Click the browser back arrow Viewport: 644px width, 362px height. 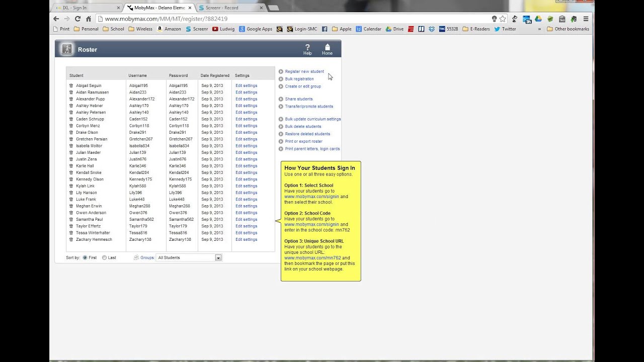tap(56, 19)
